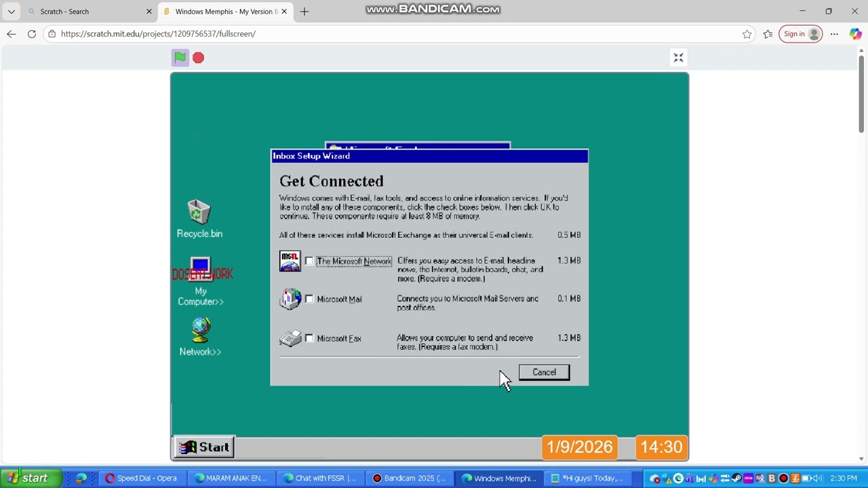The image size is (868, 488).
Task: Open Bandicam 2025 taskbar item
Action: 409,479
